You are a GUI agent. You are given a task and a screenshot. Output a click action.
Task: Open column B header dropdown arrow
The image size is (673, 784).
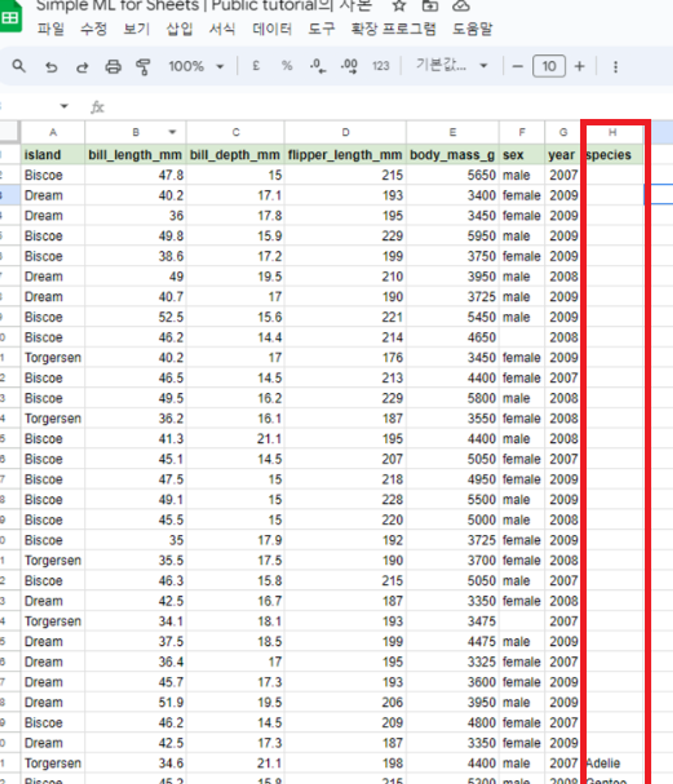click(172, 132)
